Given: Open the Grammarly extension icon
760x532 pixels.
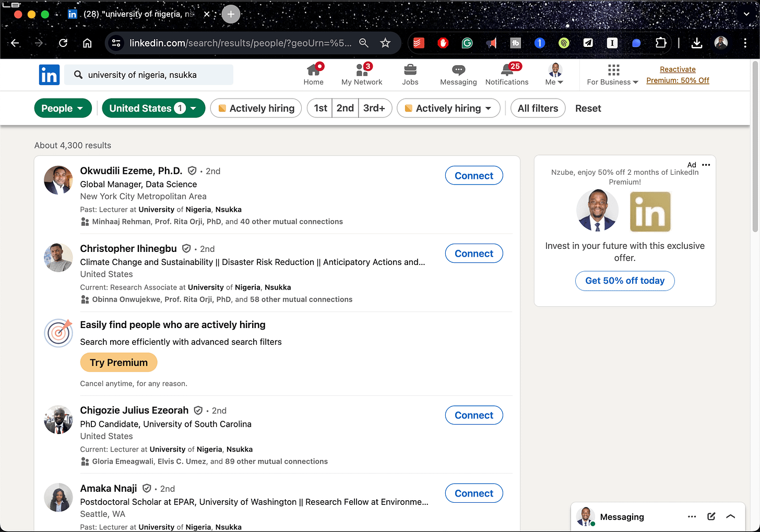Looking at the screenshot, I should [467, 43].
